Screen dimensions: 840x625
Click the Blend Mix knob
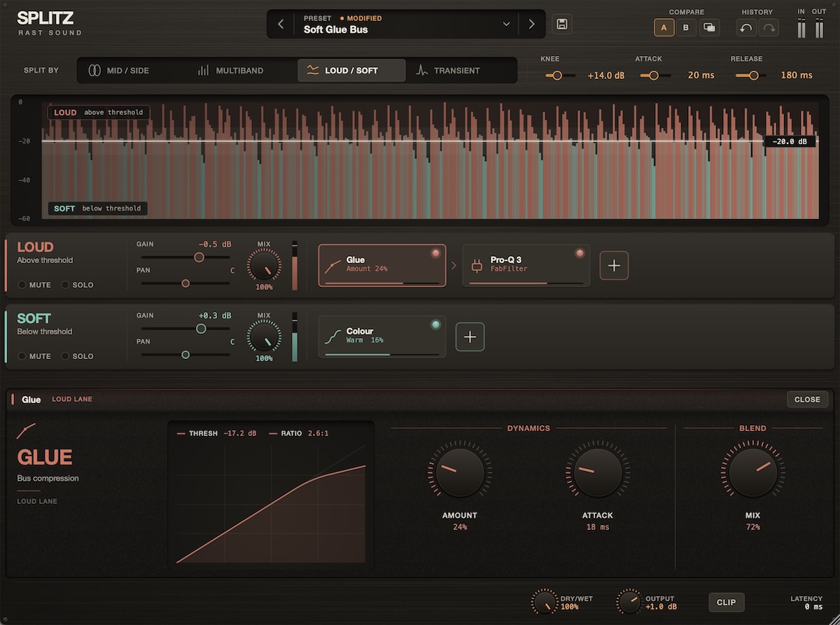pos(752,472)
